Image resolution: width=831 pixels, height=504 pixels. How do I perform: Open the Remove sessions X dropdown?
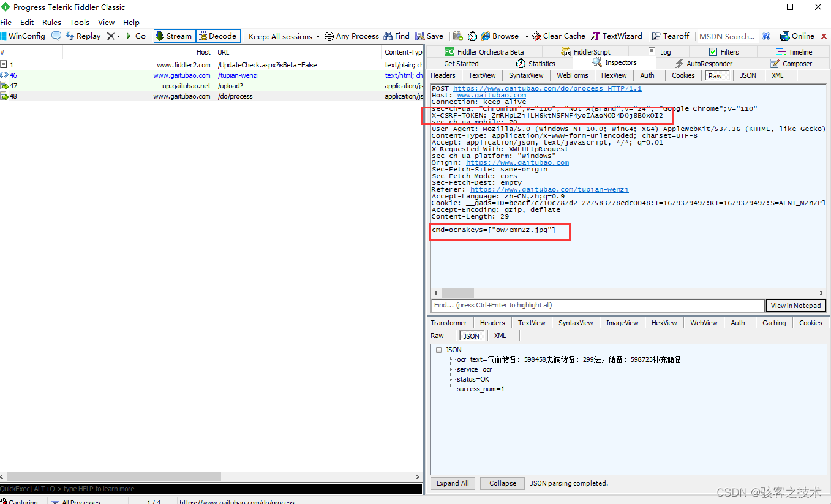pyautogui.click(x=113, y=36)
